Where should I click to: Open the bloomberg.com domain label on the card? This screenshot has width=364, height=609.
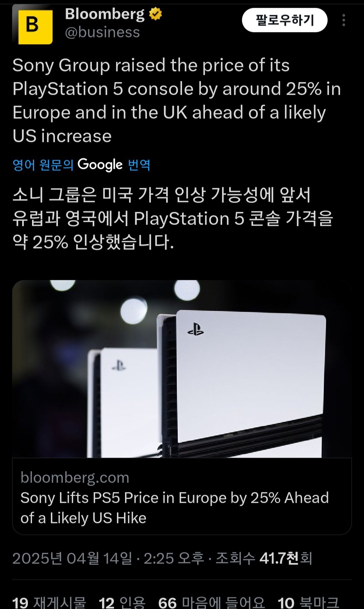75,477
